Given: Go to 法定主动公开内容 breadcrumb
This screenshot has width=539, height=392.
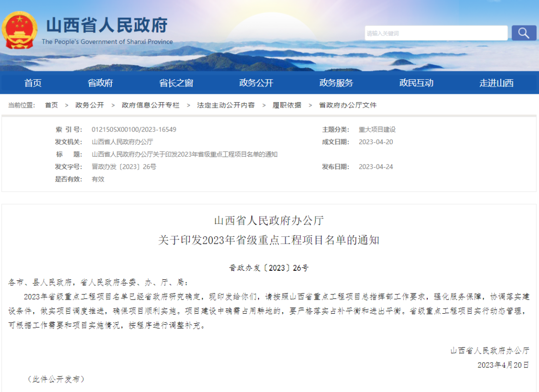Looking at the screenshot, I should tap(226, 105).
